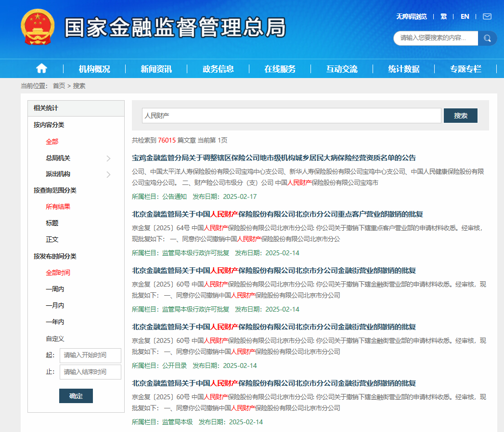Open the mail envelope icon
The image size is (504, 432).
(487, 16)
